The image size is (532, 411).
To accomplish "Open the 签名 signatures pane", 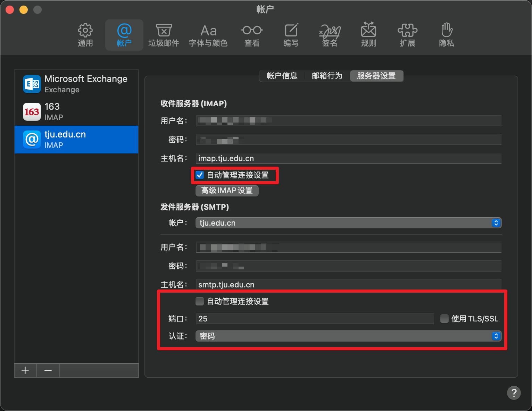I will pyautogui.click(x=330, y=35).
